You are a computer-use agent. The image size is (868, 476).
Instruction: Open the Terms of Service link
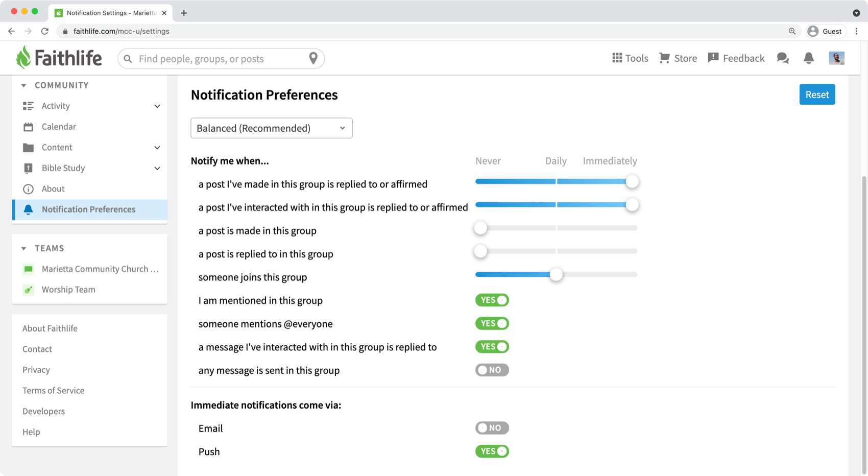pyautogui.click(x=54, y=390)
